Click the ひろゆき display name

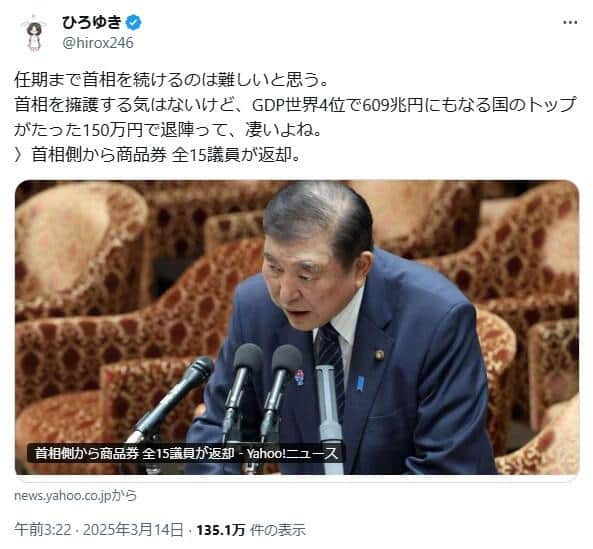[91, 23]
